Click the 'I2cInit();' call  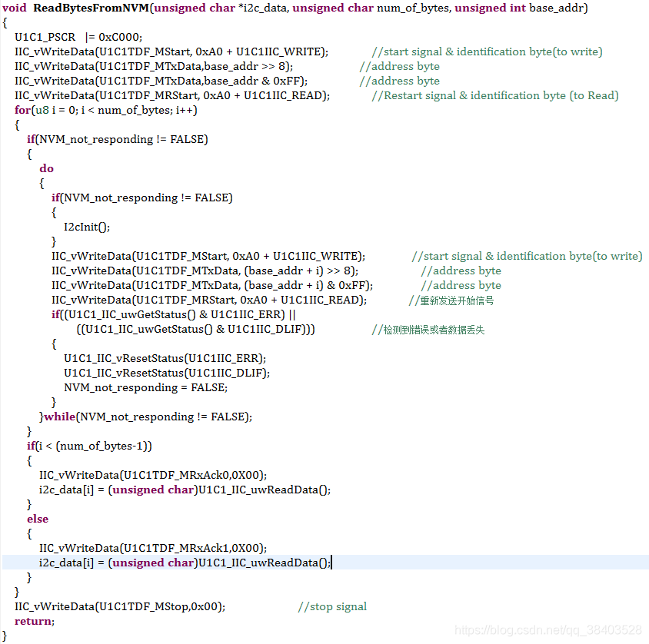87,227
